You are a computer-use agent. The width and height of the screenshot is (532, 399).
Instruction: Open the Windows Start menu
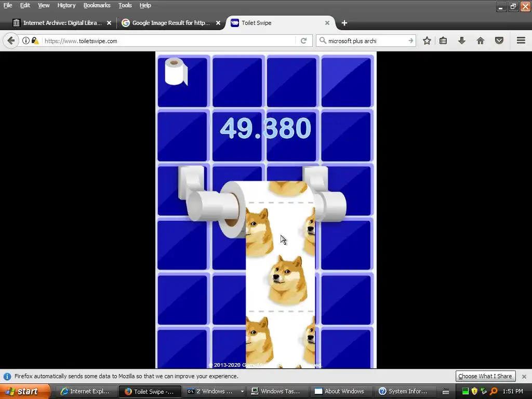24,391
